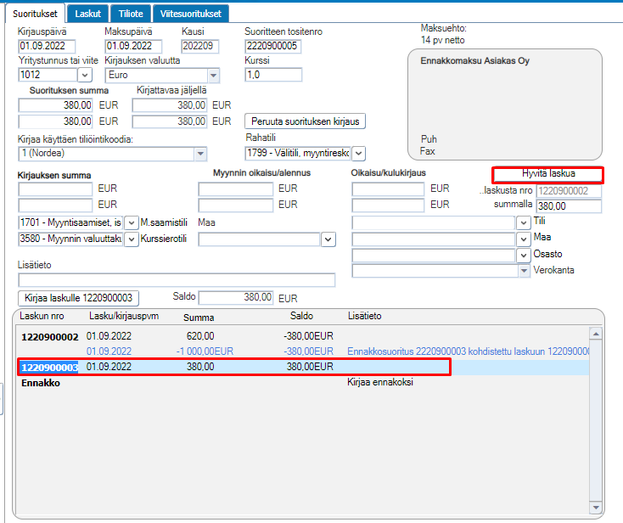Open the Maa dropdown under Oikaisu/kulukirjaus
Viewport: 623px width, 523px height.
coord(523,239)
